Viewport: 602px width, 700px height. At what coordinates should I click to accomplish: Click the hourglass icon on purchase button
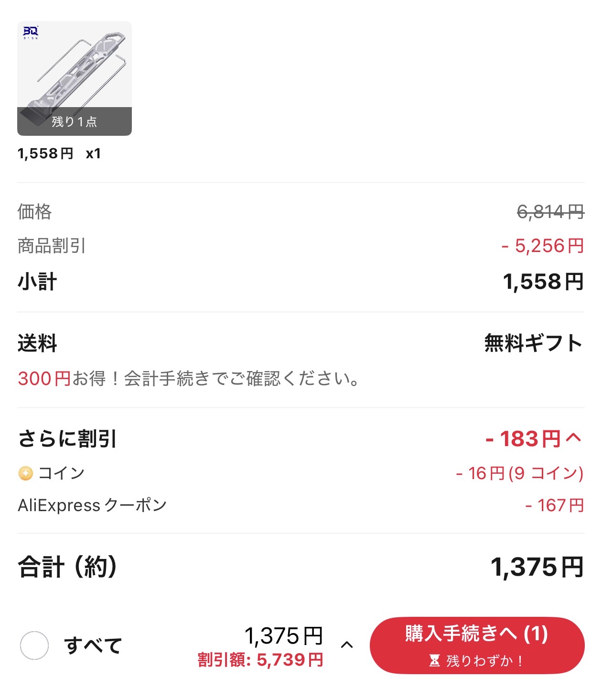(x=434, y=661)
